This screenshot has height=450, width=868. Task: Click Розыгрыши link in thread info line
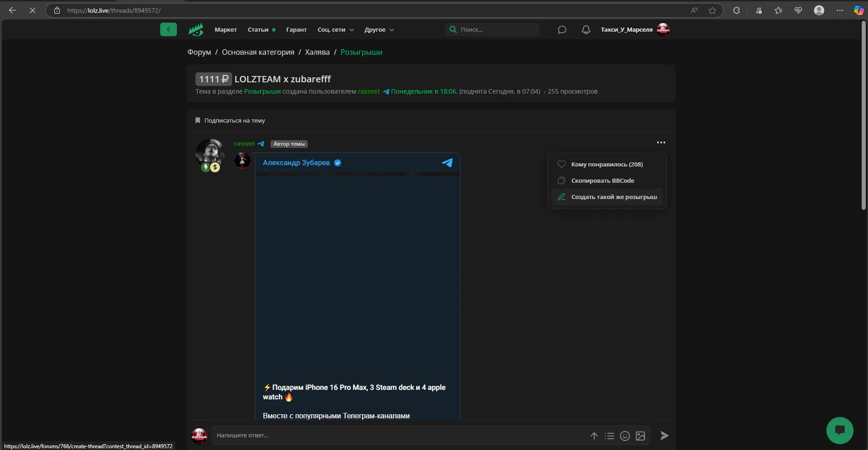[262, 91]
